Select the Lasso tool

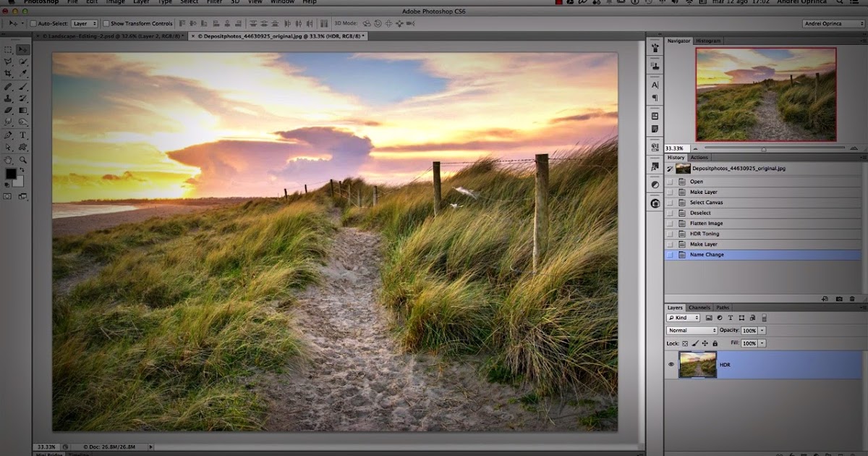click(x=9, y=62)
